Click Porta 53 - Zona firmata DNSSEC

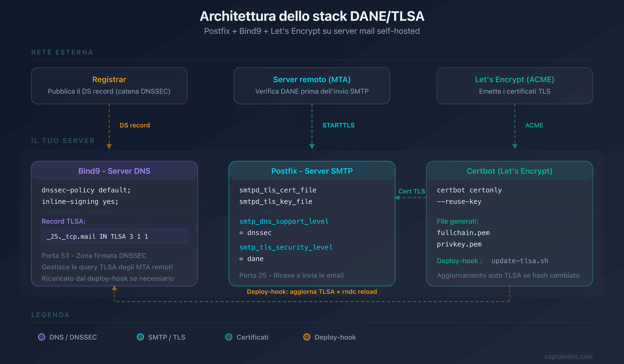(94, 255)
